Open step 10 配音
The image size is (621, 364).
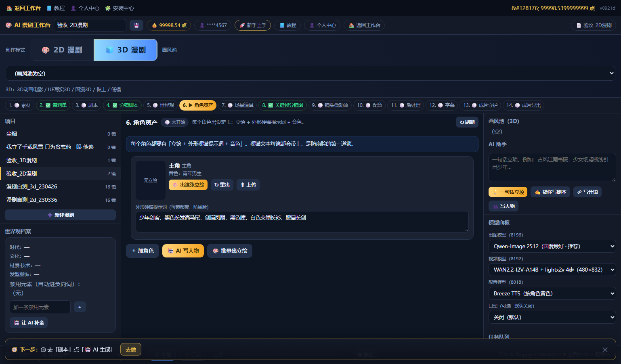tap(369, 105)
